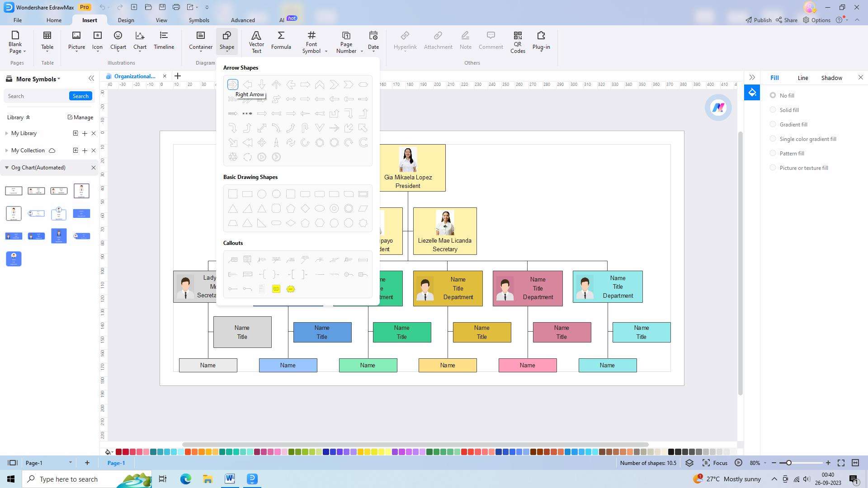This screenshot has height=488, width=868.
Task: Insert a Formula
Action: point(281,40)
